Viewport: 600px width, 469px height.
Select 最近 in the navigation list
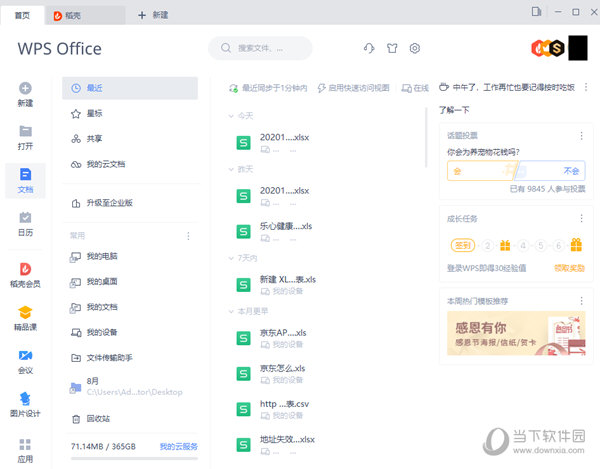click(x=130, y=88)
